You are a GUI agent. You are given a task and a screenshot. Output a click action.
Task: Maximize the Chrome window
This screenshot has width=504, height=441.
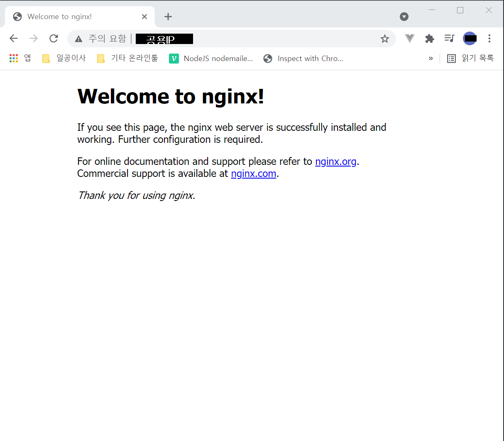pos(460,10)
